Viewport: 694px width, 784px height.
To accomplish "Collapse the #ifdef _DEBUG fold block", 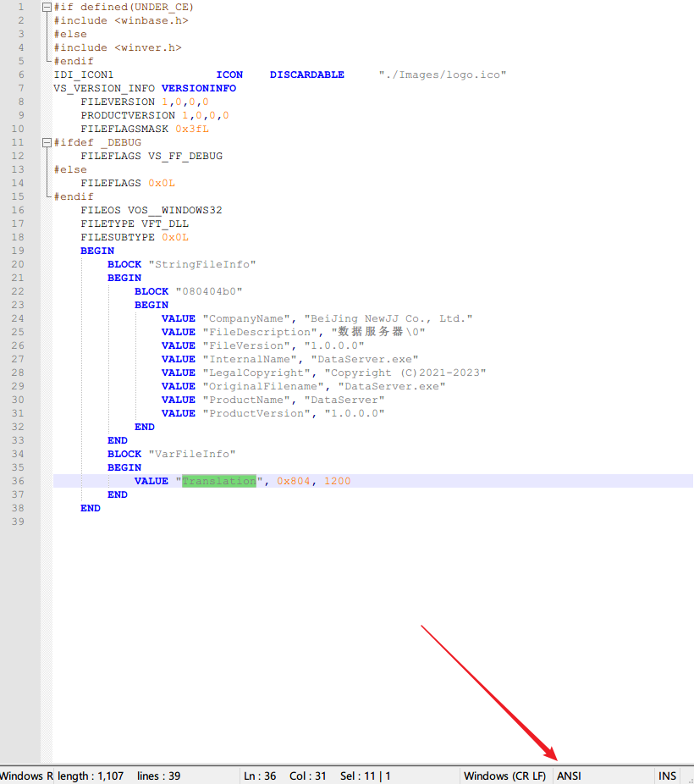I will pos(47,142).
